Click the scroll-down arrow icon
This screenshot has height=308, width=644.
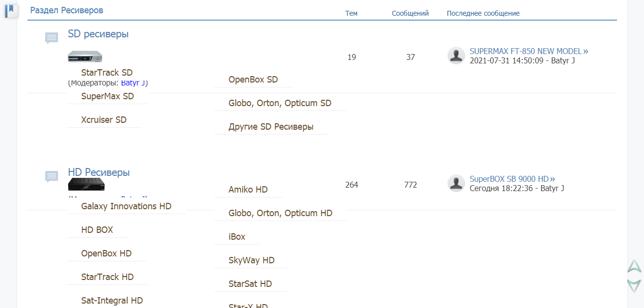(634, 285)
